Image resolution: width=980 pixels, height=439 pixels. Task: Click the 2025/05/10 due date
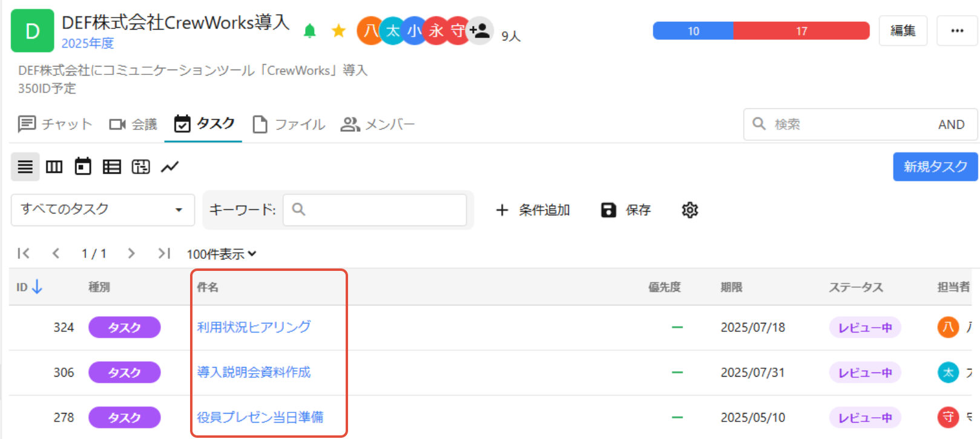[753, 417]
